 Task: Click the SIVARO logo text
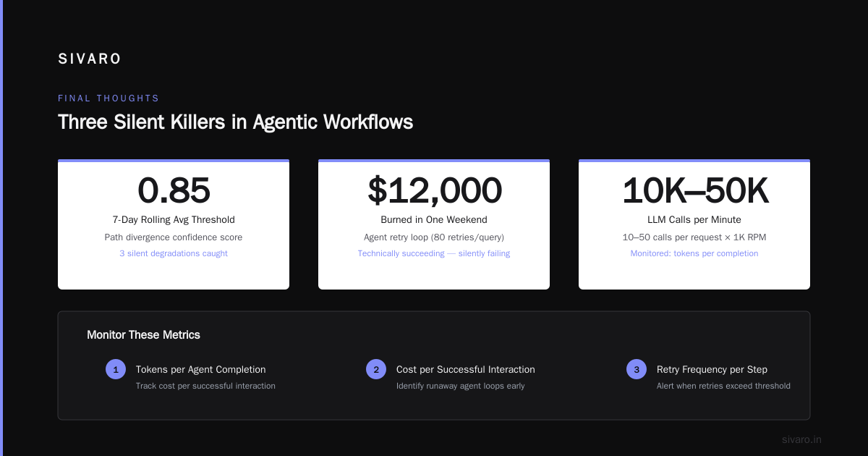click(x=90, y=59)
